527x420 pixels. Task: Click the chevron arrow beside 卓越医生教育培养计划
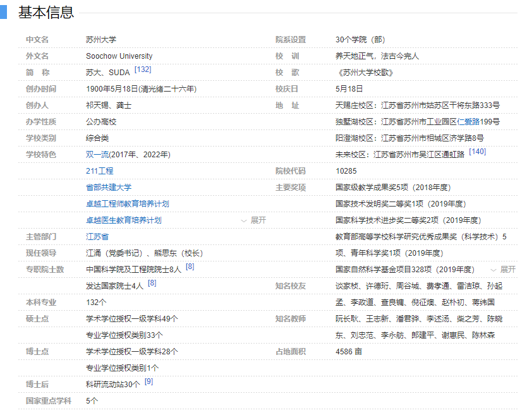244,220
